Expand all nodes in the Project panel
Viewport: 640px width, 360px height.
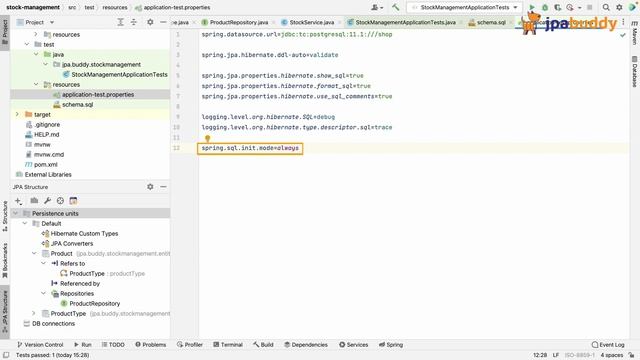point(120,22)
